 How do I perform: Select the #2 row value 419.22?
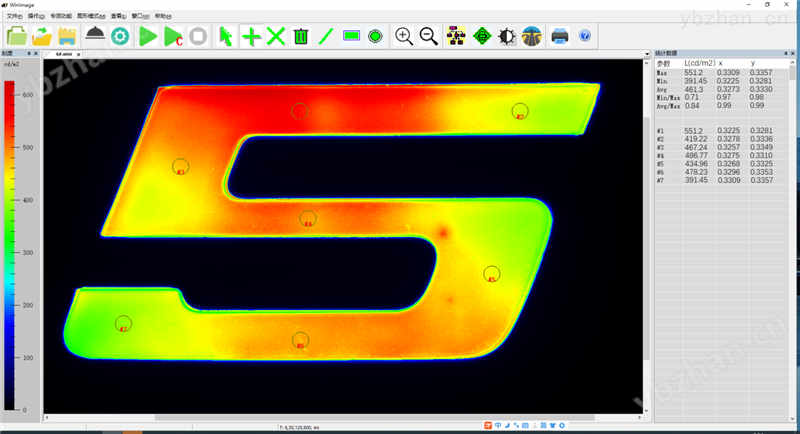695,139
